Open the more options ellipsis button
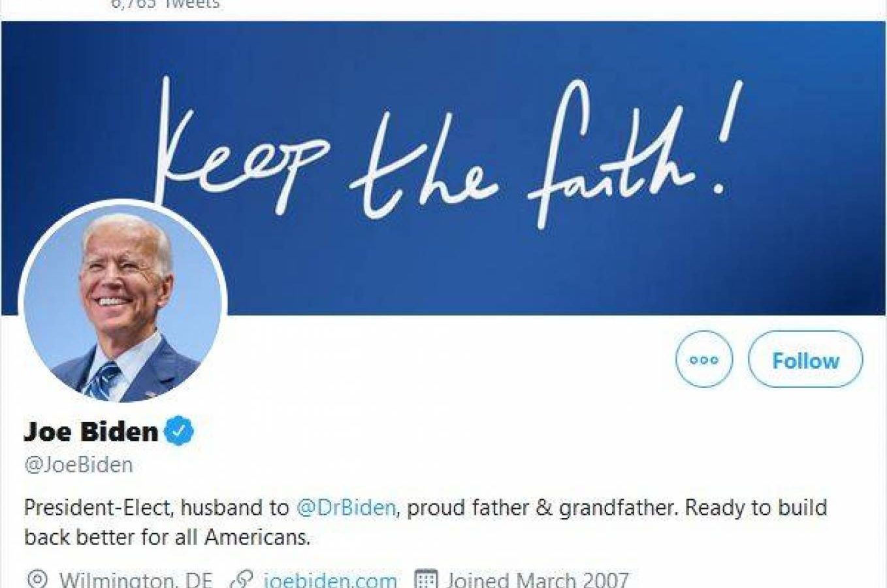The height and width of the screenshot is (588, 887). 703,360
